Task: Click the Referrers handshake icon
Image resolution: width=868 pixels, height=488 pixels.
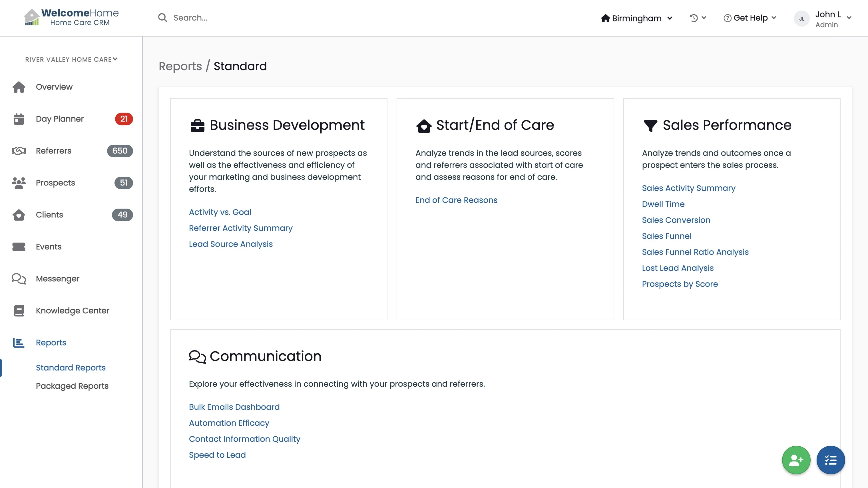Action: pyautogui.click(x=19, y=151)
